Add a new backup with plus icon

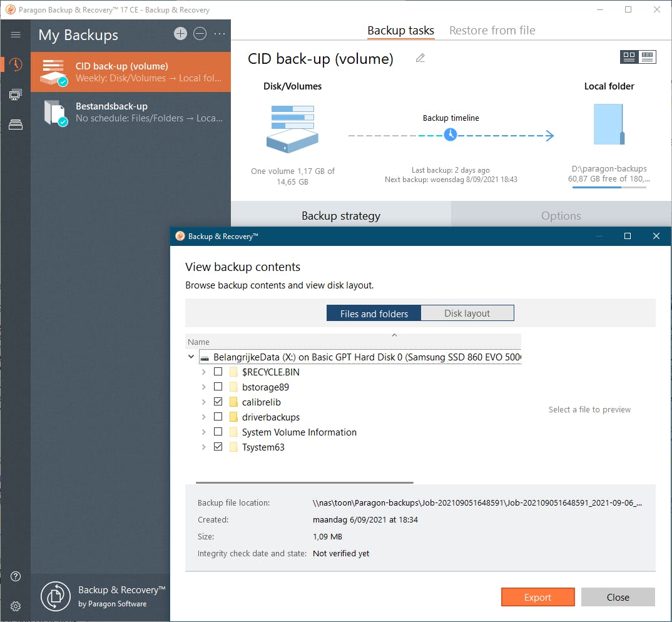click(x=180, y=33)
